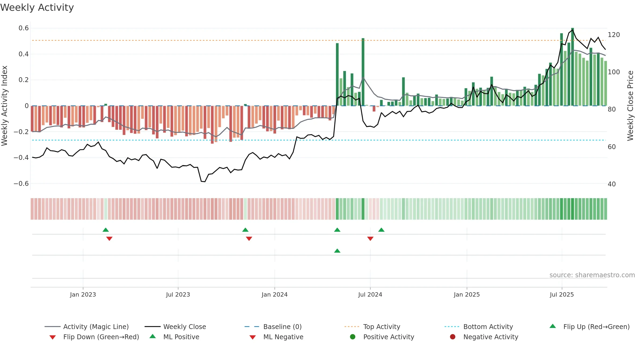Click the 80 price axis tick label

[x=612, y=109]
